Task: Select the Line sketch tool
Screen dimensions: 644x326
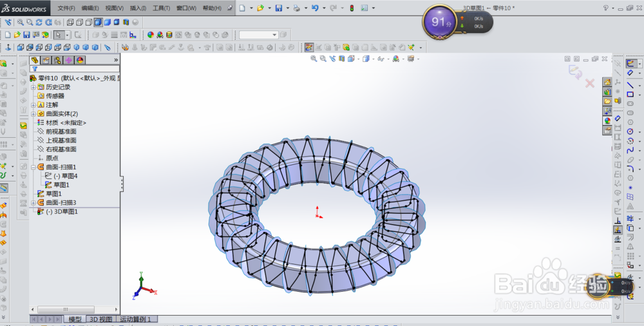Action: (630, 85)
